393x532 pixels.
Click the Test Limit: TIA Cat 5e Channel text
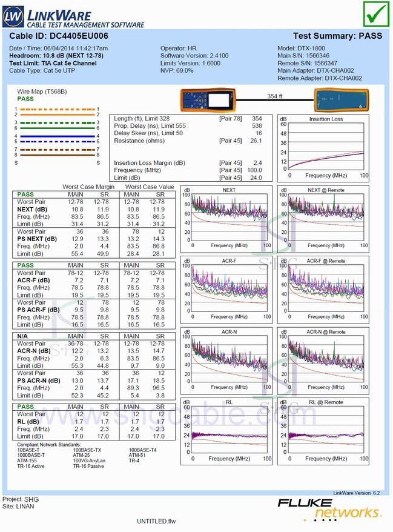pos(53,63)
